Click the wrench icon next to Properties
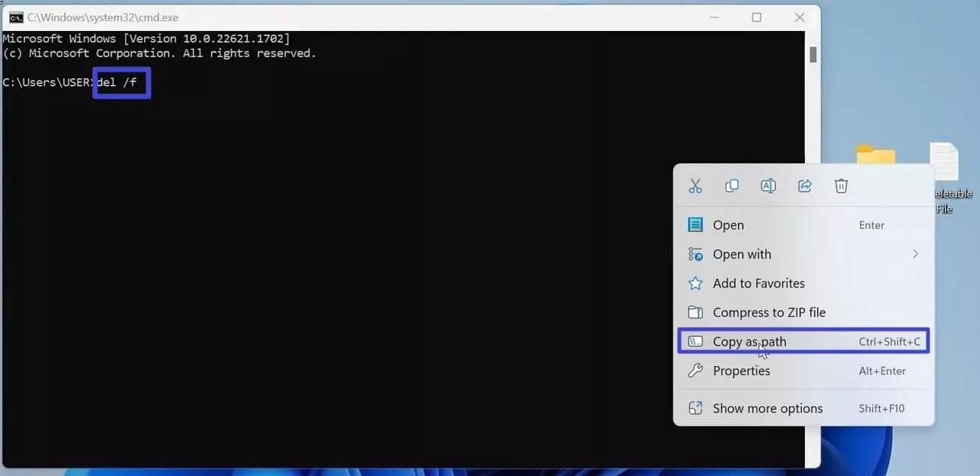 click(x=694, y=371)
